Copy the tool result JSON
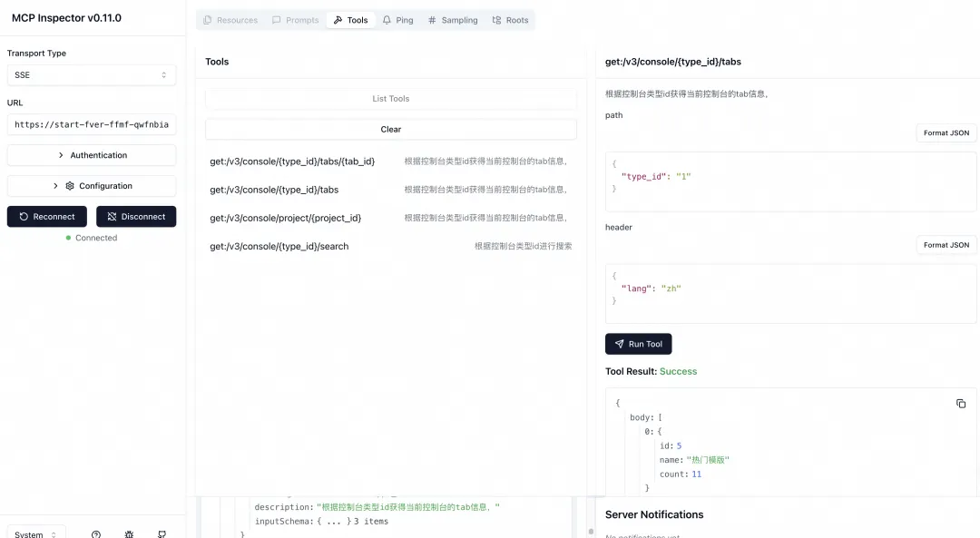 [x=961, y=404]
